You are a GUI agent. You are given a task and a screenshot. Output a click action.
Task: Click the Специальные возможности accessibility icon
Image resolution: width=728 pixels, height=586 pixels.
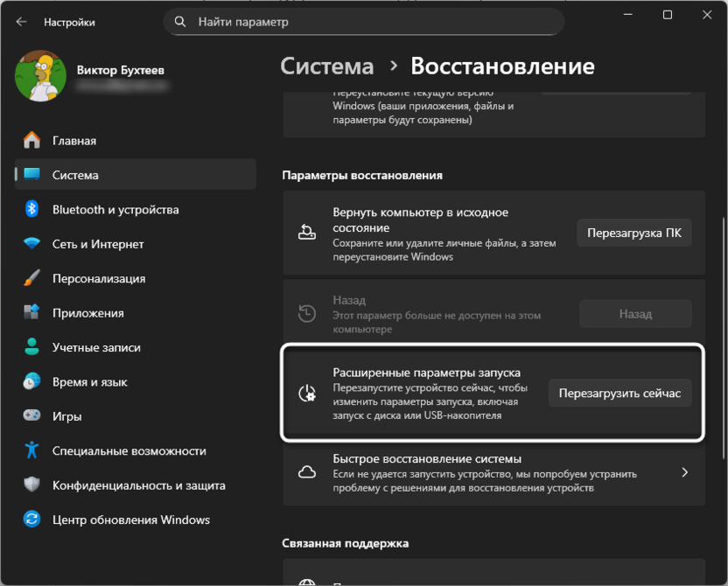coord(33,450)
